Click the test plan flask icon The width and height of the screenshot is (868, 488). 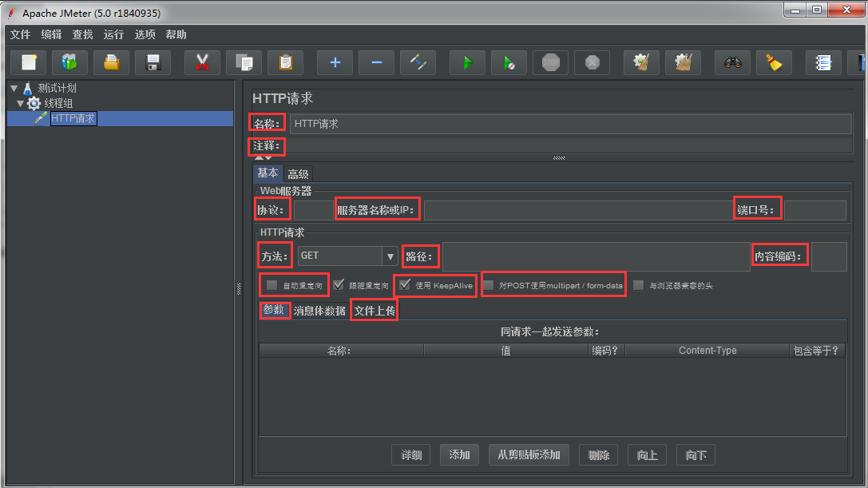coord(28,88)
